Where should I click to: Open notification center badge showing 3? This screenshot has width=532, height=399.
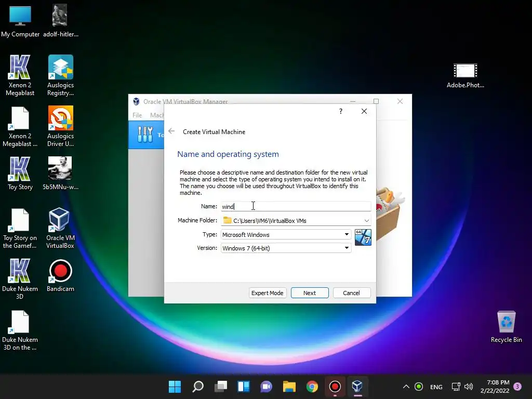517,387
